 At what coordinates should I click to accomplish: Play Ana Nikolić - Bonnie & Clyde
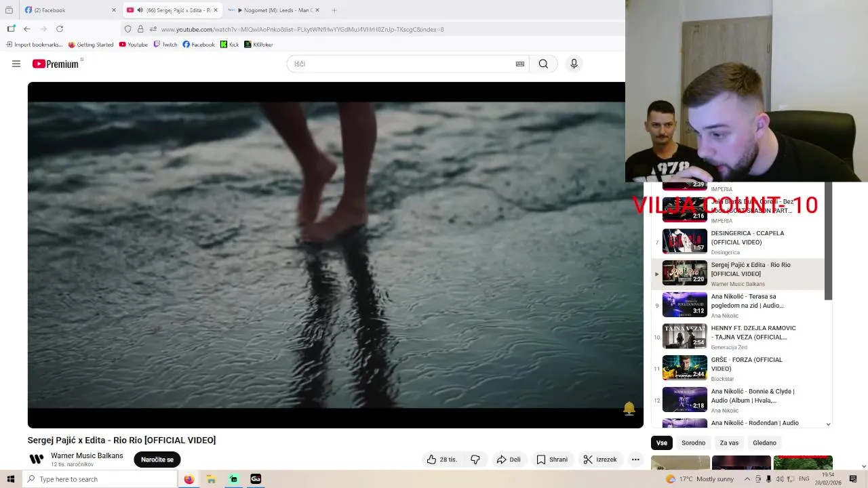[738, 401]
